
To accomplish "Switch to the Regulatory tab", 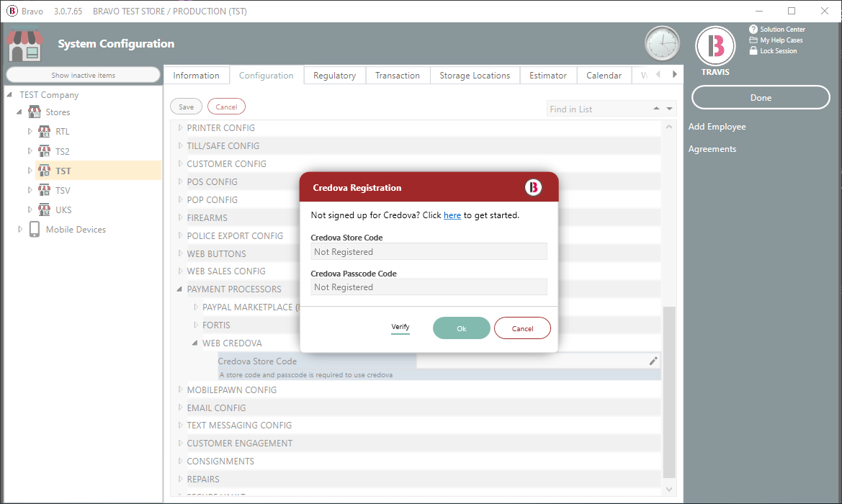I will click(334, 76).
